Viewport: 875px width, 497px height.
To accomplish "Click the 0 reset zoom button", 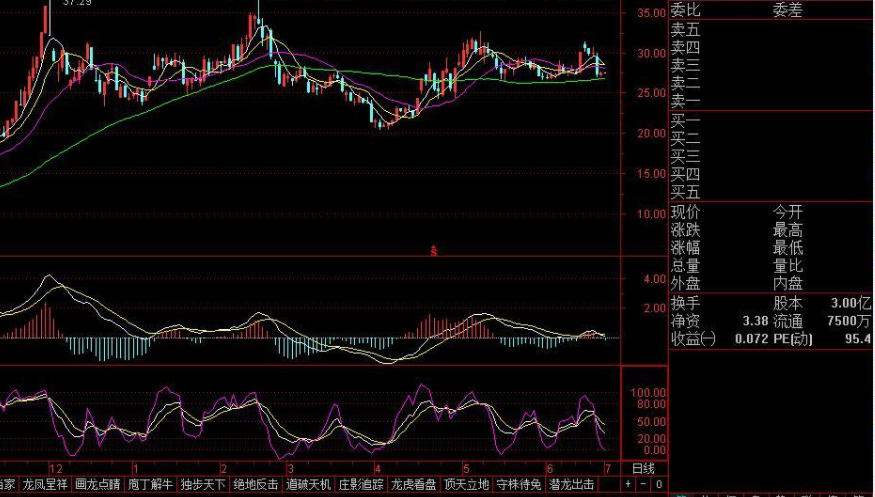I will pos(659,484).
